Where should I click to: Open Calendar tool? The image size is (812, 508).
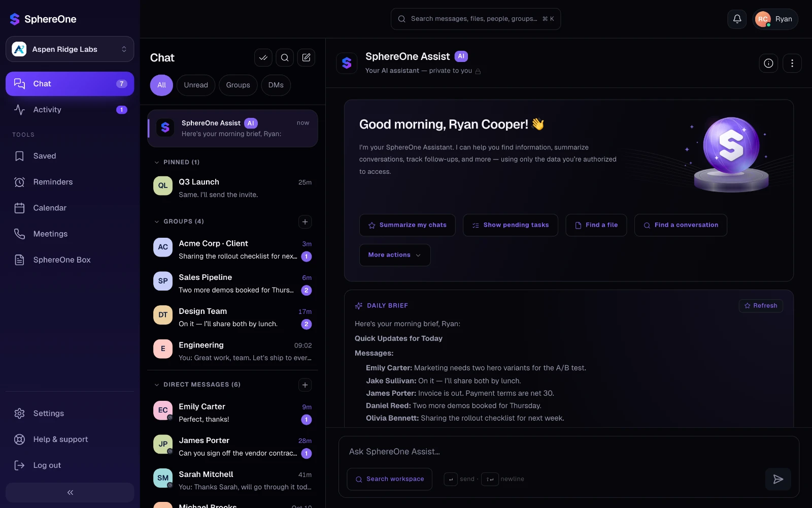(70, 208)
